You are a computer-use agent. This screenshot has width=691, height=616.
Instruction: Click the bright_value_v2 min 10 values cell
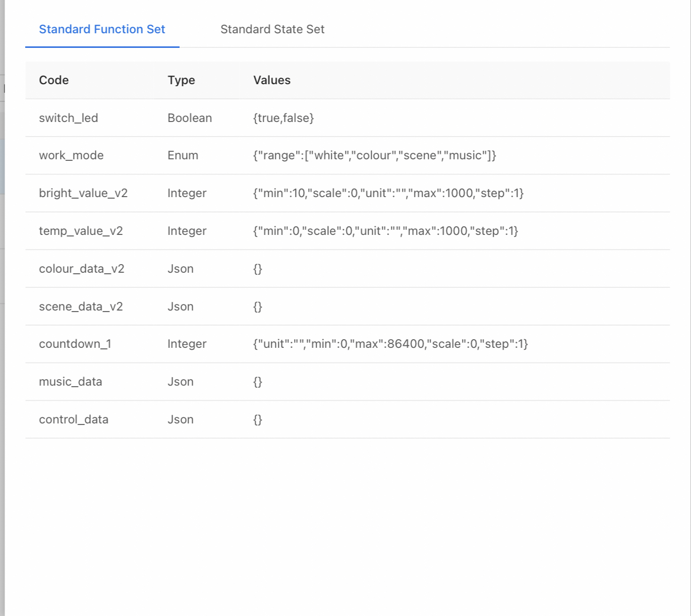pyautogui.click(x=388, y=193)
